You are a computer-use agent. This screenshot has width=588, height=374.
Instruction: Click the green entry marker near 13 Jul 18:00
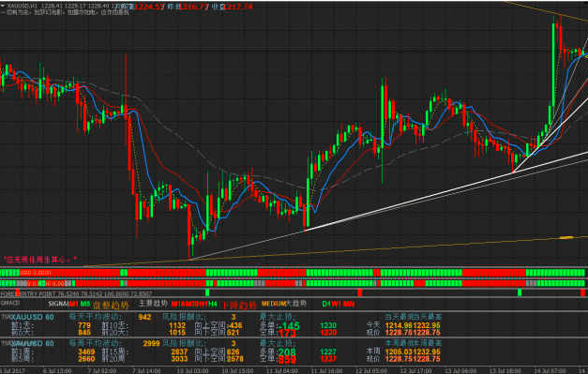[x=520, y=292]
